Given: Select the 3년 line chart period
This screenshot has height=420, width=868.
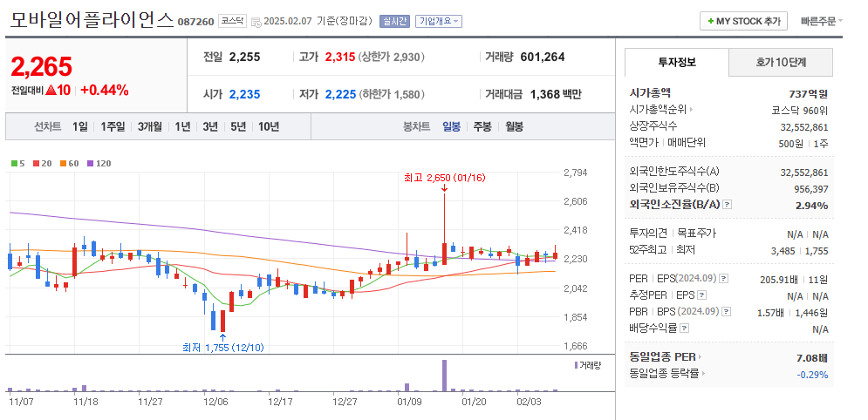Looking at the screenshot, I should pos(210,126).
